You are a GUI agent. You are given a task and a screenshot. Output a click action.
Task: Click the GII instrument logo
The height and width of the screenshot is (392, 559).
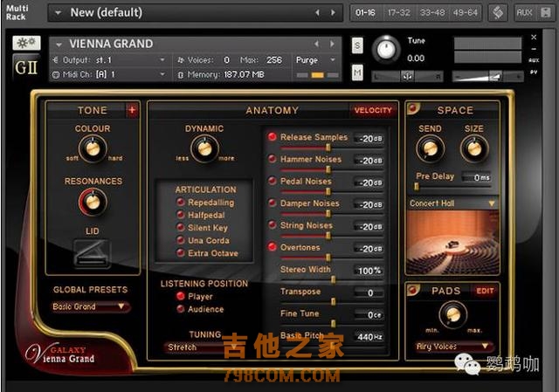26,67
